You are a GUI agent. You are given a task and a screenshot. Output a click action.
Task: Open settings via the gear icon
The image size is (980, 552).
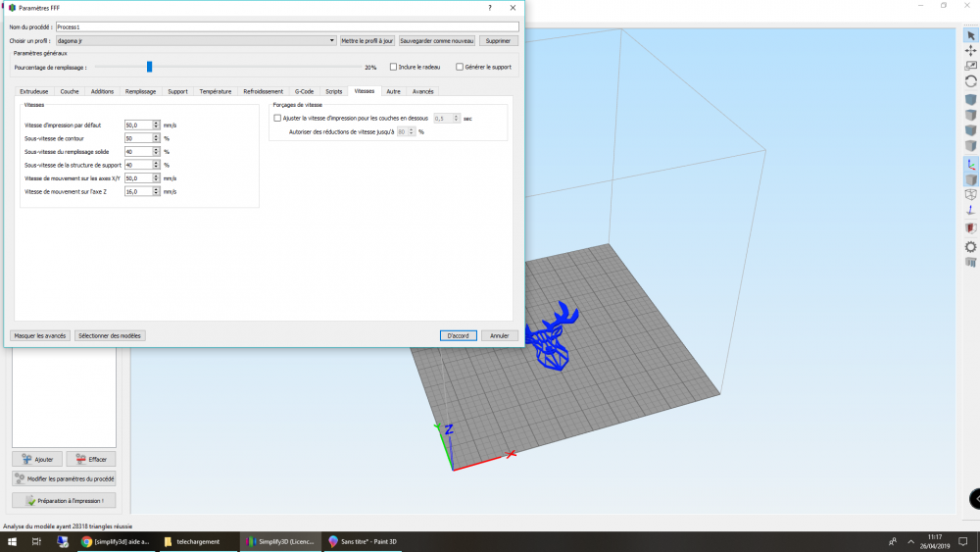tap(970, 247)
